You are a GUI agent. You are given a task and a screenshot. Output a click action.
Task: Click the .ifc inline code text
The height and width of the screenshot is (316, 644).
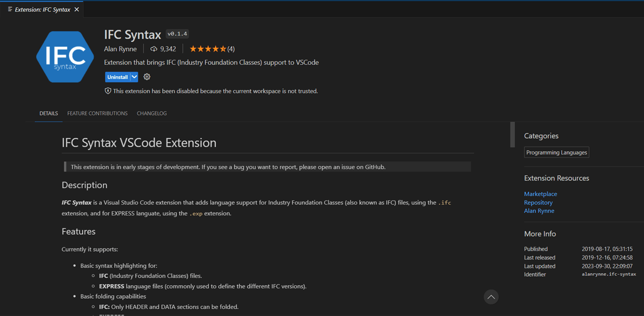coord(445,203)
